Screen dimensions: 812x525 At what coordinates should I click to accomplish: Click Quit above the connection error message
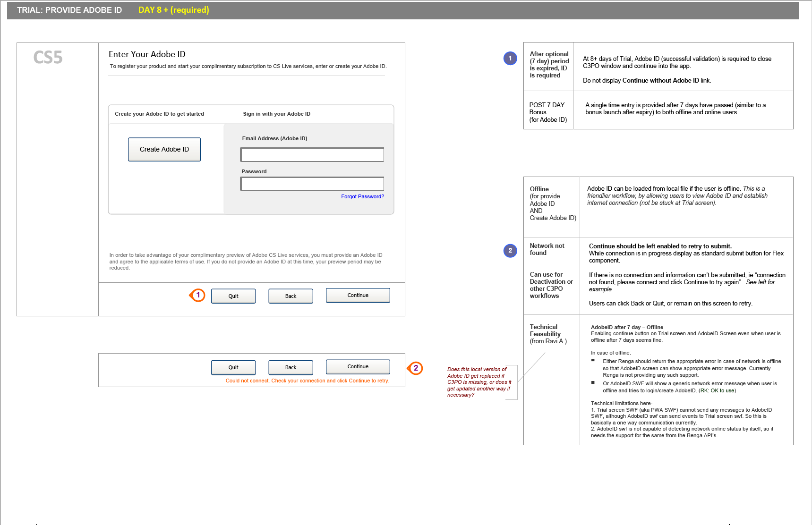coord(233,367)
